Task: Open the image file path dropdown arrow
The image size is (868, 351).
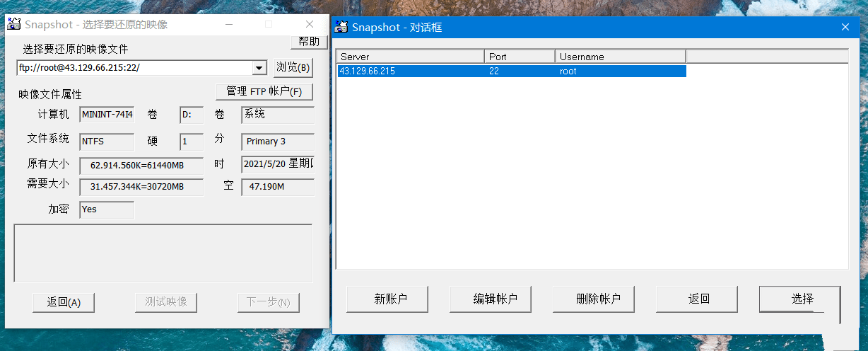Action: click(x=259, y=68)
